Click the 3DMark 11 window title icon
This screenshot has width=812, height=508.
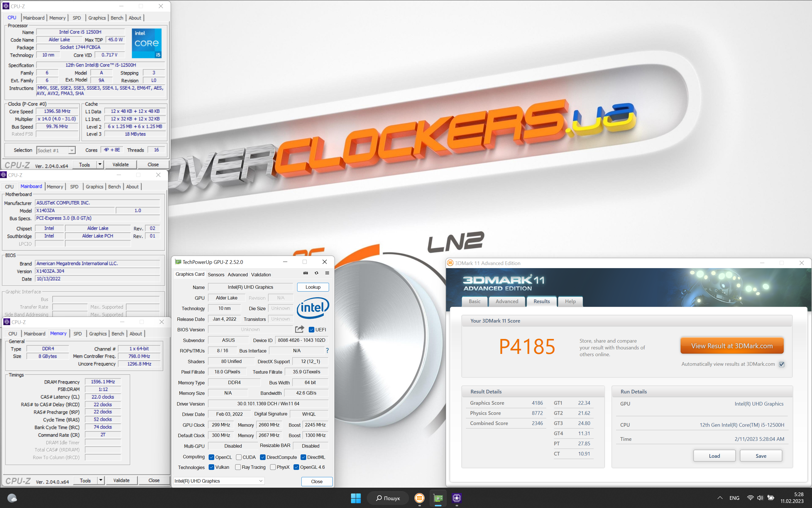(x=450, y=263)
